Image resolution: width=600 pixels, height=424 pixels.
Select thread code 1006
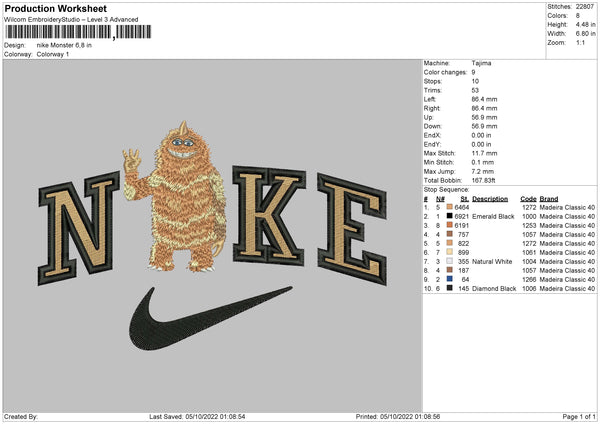point(529,289)
